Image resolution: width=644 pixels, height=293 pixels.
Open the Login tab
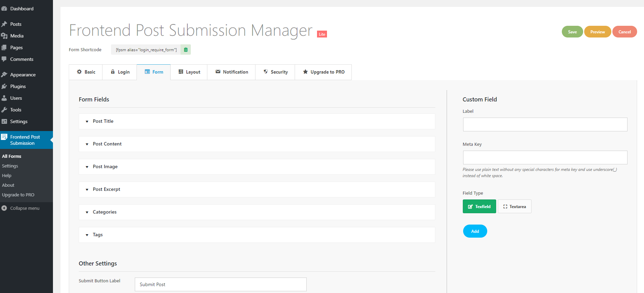pyautogui.click(x=120, y=72)
